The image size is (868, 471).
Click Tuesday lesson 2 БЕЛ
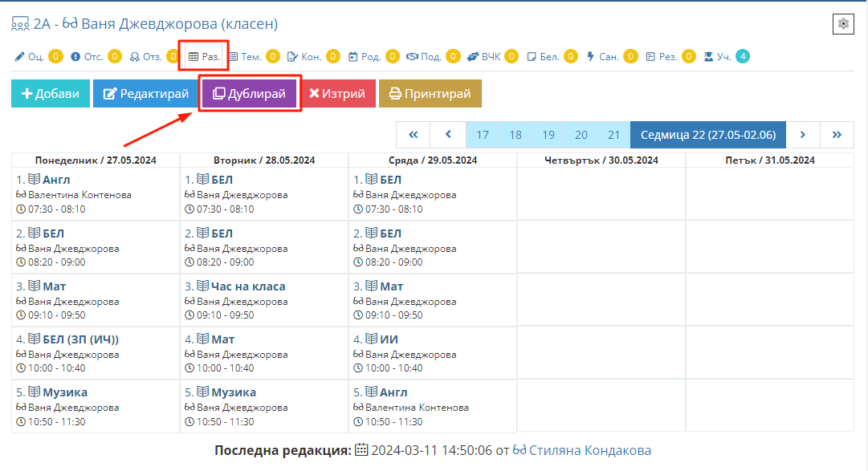pyautogui.click(x=222, y=233)
